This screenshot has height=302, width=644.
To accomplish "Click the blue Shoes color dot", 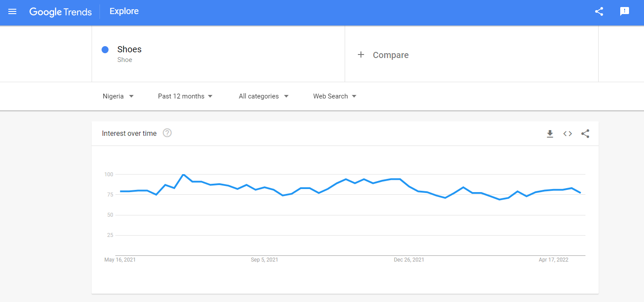I will coord(105,50).
